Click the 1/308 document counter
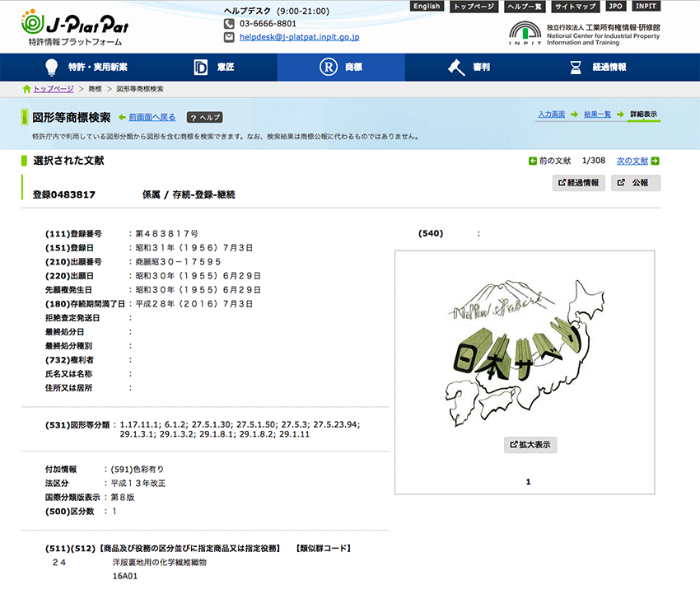700x599 pixels. coord(594,161)
